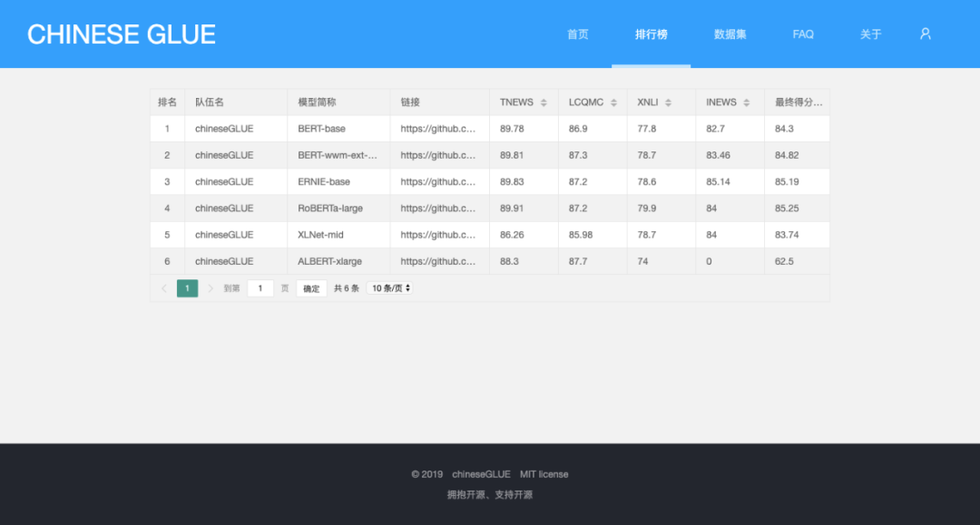Select the 排行榜 nav tab

652,34
